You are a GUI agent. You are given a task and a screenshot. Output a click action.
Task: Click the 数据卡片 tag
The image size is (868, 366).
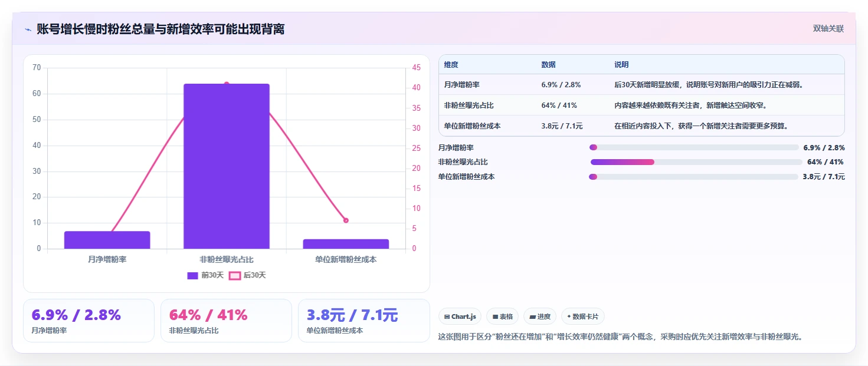(582, 316)
